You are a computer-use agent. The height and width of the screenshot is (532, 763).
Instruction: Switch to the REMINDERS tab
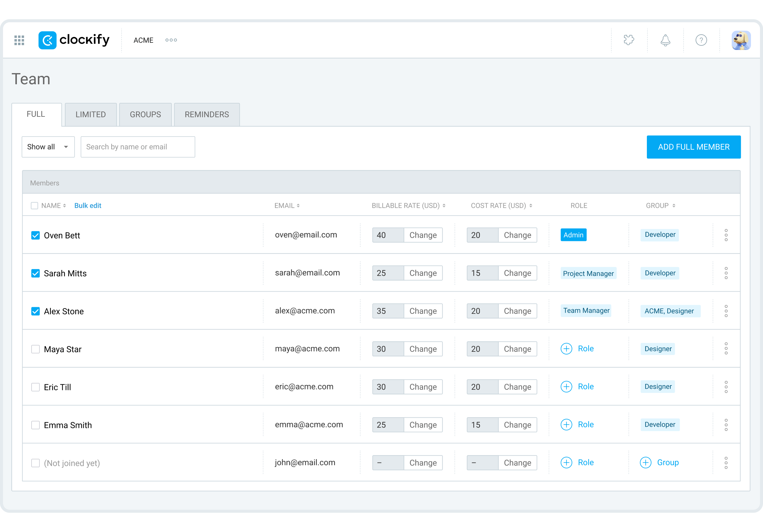point(207,115)
